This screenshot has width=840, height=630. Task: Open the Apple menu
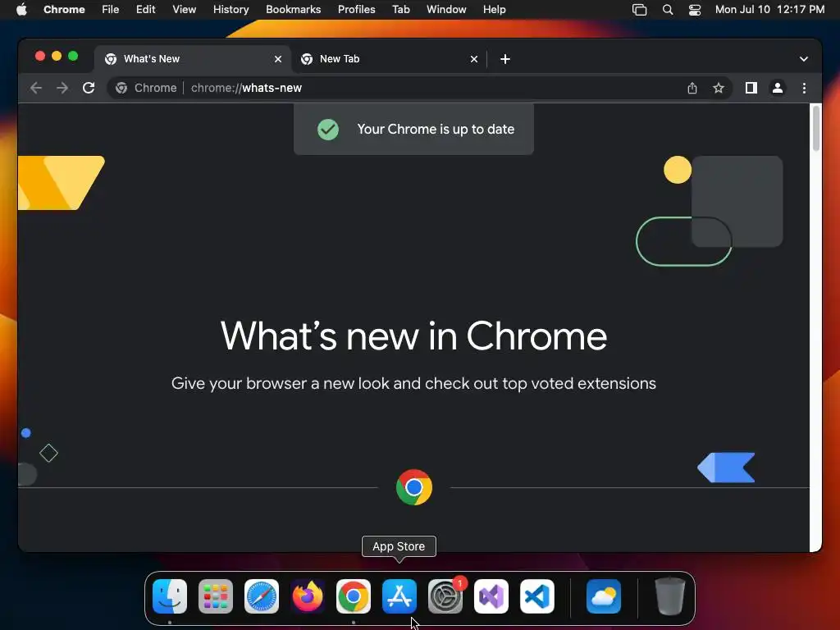point(21,10)
